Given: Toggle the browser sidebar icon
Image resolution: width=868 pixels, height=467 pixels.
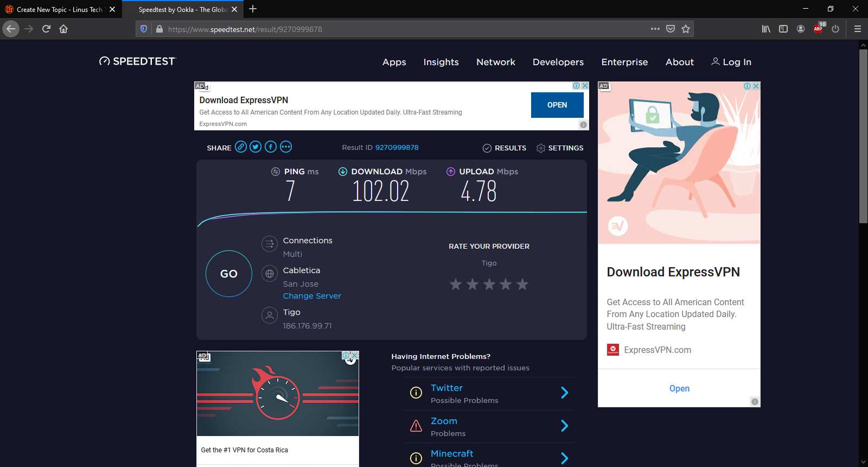Looking at the screenshot, I should [783, 29].
